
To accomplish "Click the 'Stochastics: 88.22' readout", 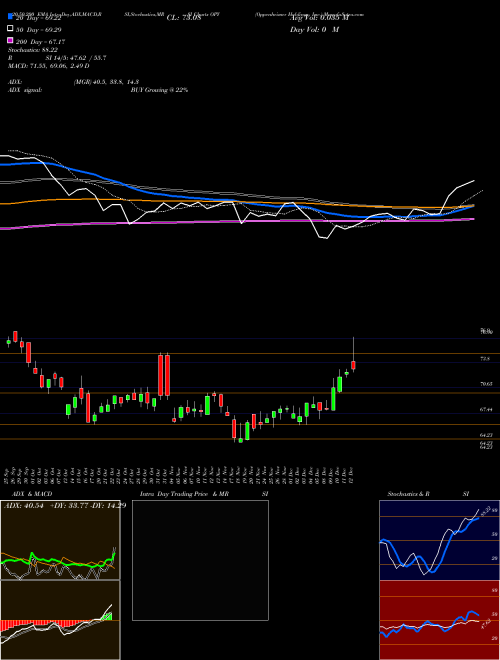I will [x=33, y=50].
